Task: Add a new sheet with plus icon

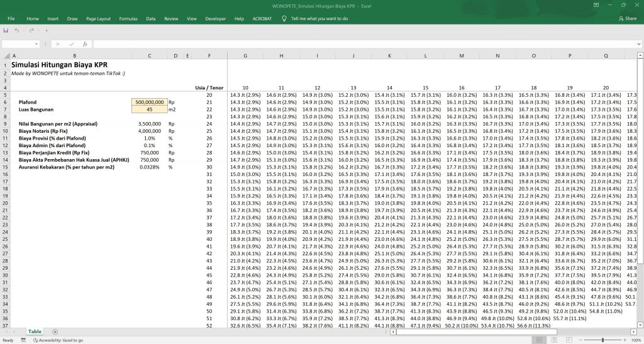Action: [55, 331]
